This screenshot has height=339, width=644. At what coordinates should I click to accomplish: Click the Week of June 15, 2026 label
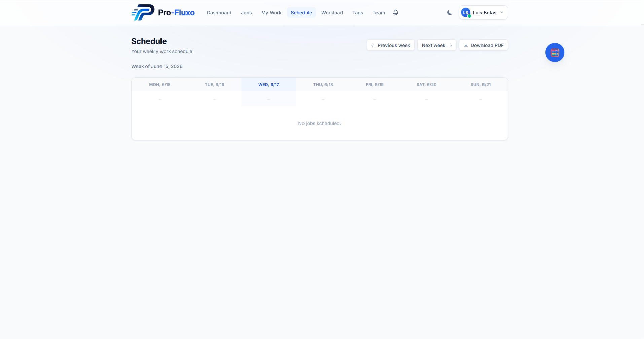[157, 66]
